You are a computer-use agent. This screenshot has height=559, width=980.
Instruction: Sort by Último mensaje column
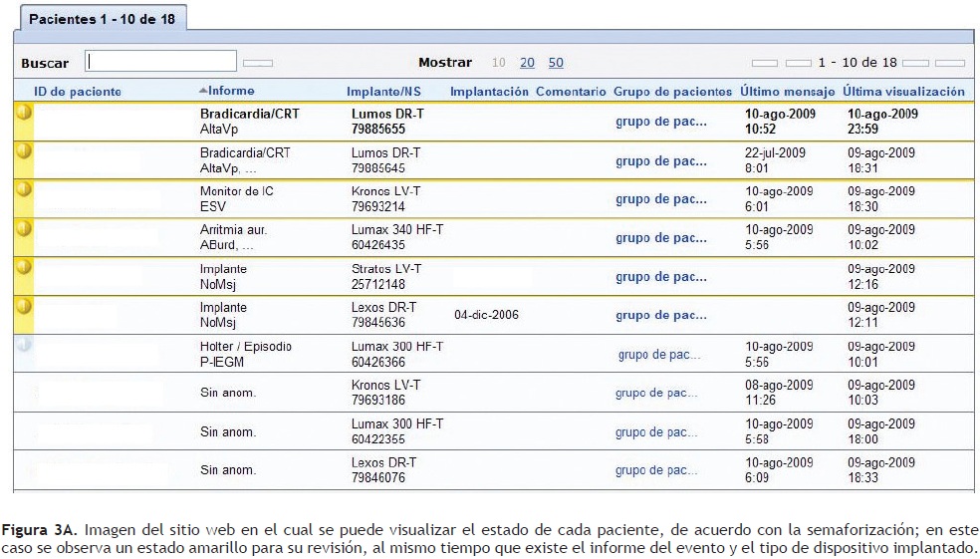pyautogui.click(x=786, y=91)
